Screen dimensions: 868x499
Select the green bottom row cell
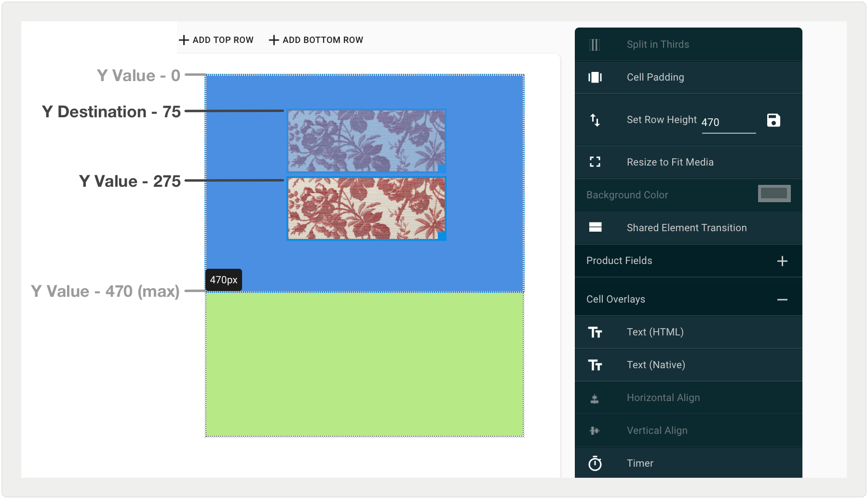(365, 364)
